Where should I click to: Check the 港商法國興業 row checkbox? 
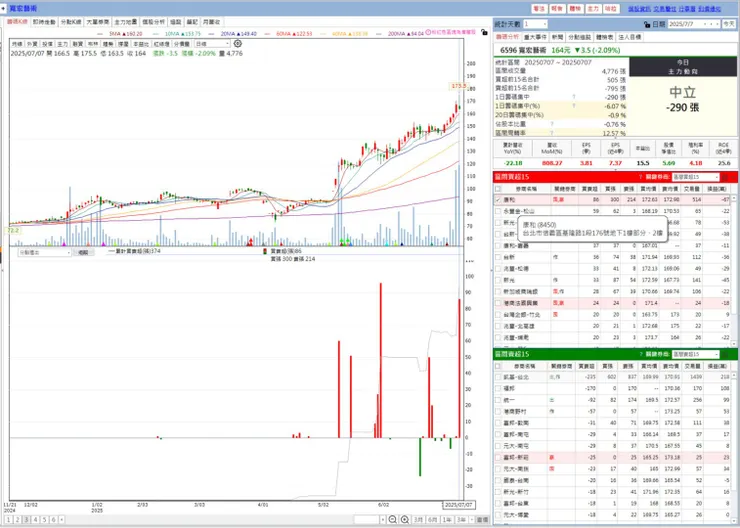pyautogui.click(x=498, y=303)
